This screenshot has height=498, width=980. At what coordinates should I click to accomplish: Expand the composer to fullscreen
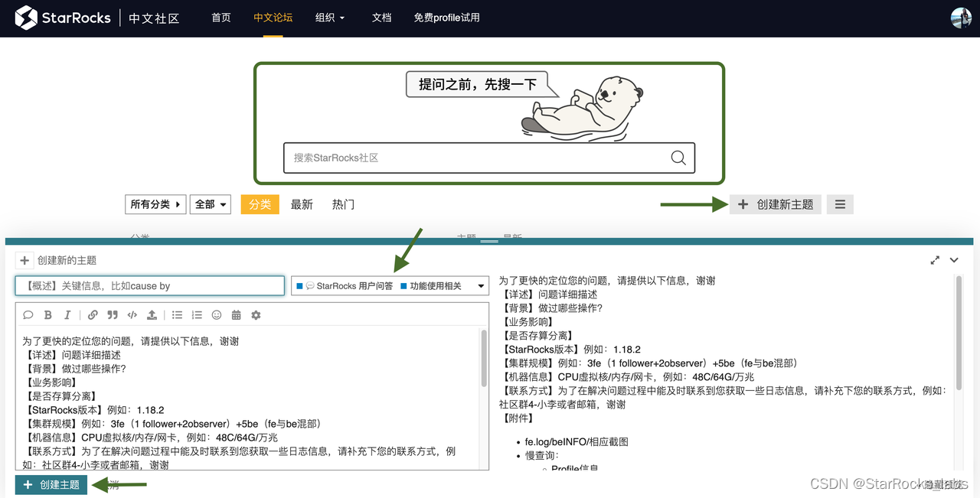coord(935,259)
